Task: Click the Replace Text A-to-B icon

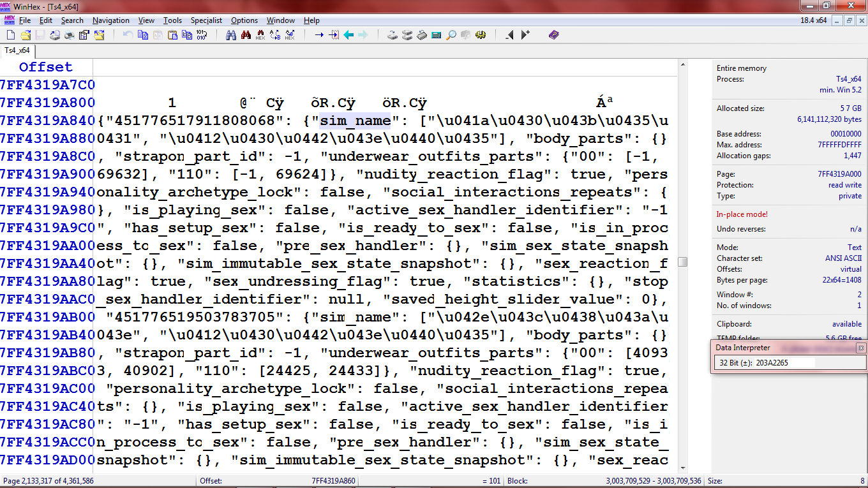Action: tap(275, 35)
